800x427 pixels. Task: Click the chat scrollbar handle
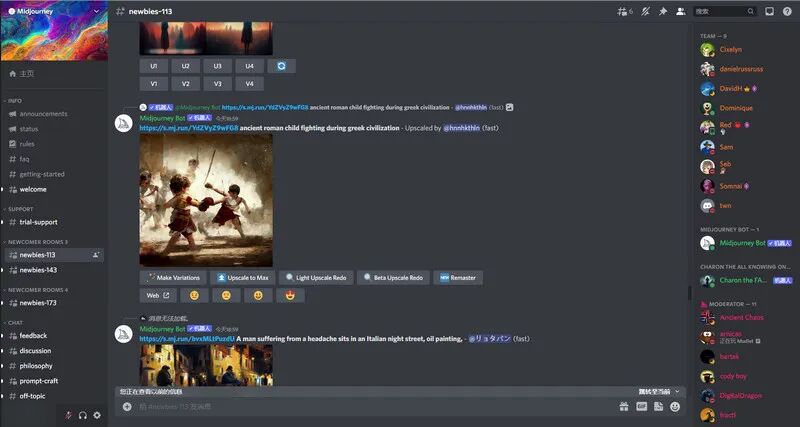click(x=689, y=293)
